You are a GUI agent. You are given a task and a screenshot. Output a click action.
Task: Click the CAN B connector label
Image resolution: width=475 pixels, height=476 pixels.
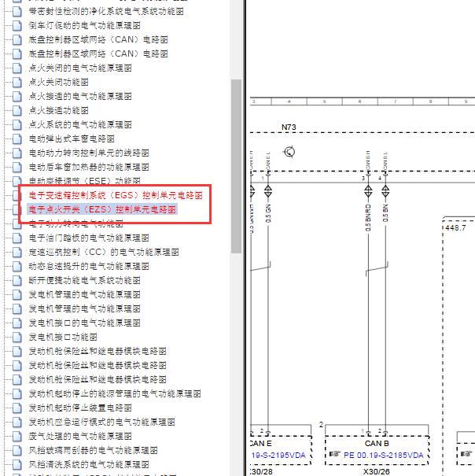(x=377, y=444)
